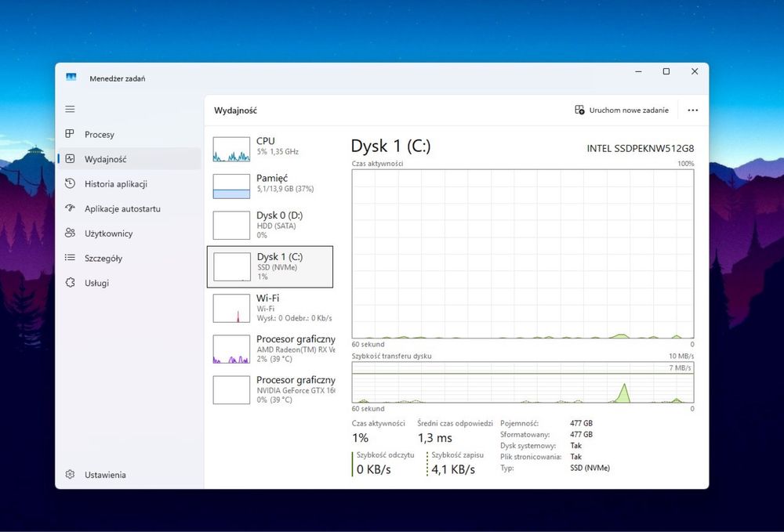
Task: Click the Pojemność 477 GB value
Action: tap(581, 423)
